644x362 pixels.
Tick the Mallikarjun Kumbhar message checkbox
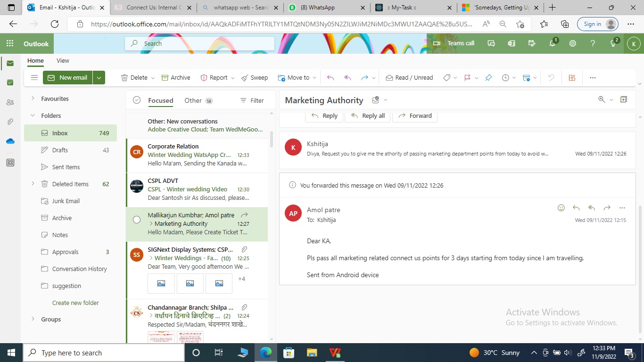(137, 220)
